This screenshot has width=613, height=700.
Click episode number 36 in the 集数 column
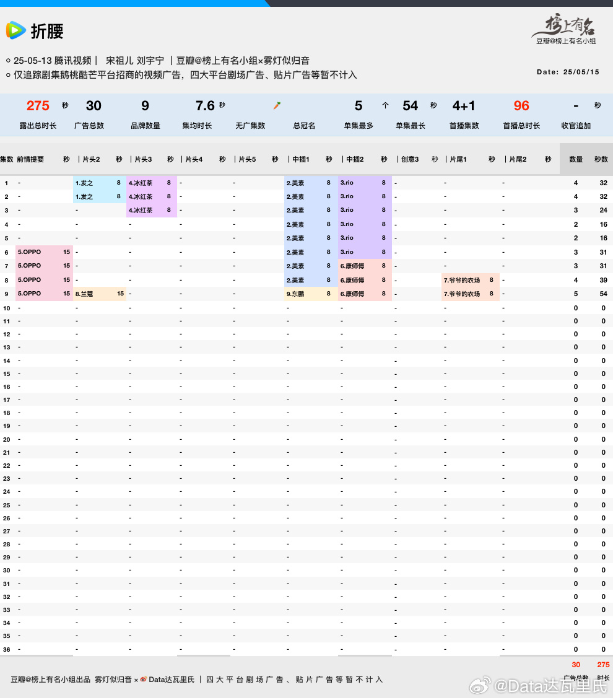pyautogui.click(x=7, y=650)
